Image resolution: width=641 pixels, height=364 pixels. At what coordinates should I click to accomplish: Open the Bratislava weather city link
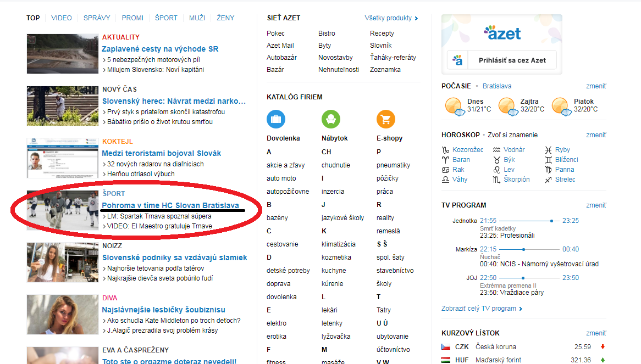[x=497, y=86]
